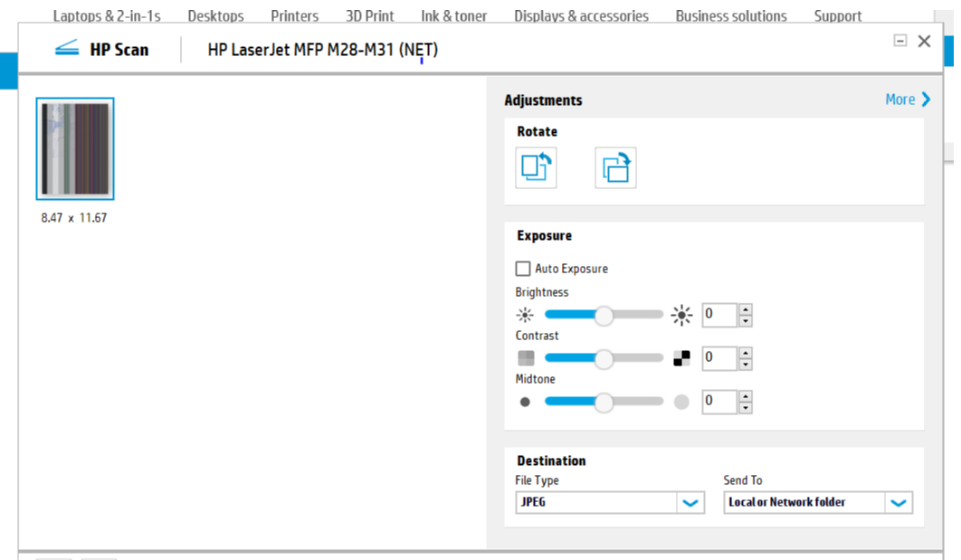Increase Contrast with the up arrow
The image size is (961, 560).
(x=746, y=352)
